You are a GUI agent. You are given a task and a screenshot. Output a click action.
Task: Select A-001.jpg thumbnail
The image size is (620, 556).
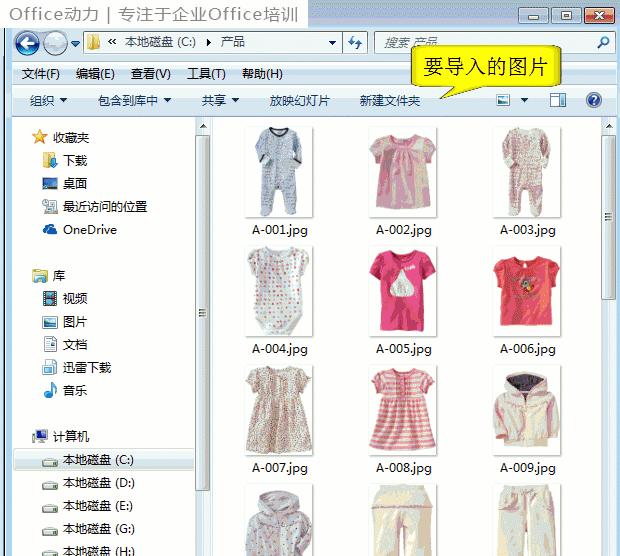(279, 172)
